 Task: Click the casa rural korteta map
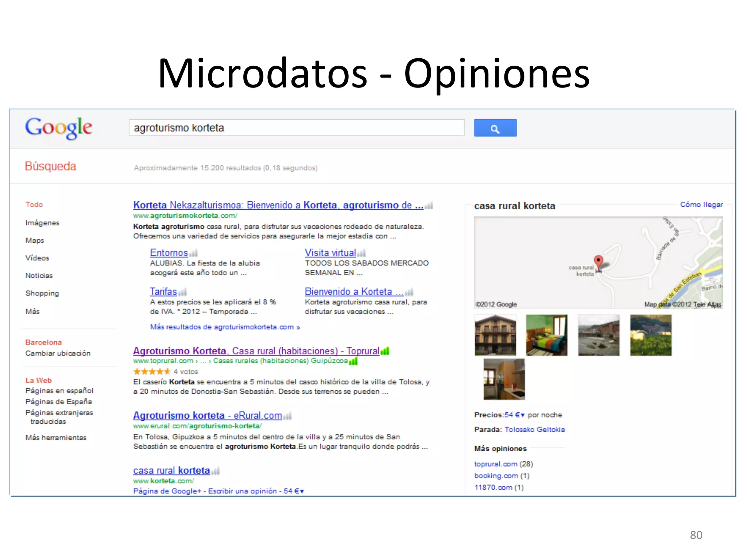tap(598, 262)
